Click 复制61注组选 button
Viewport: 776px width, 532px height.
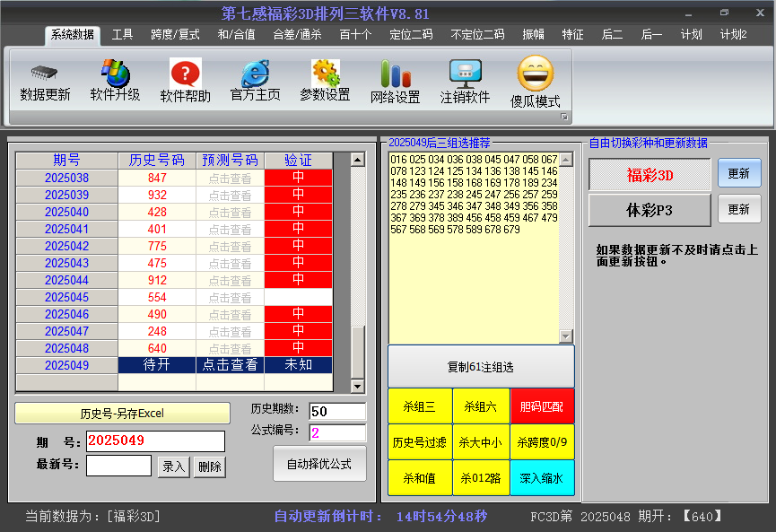tap(481, 367)
